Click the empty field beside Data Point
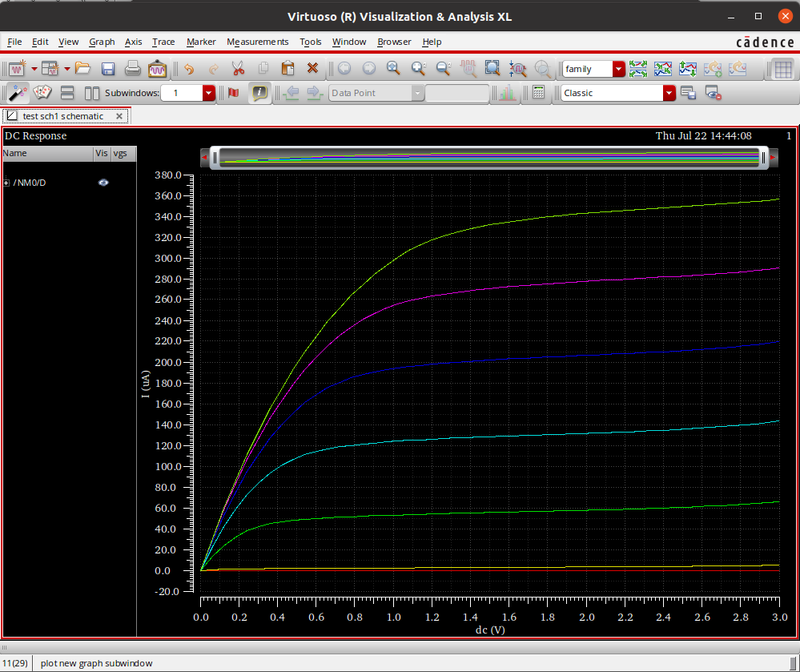The width and height of the screenshot is (800, 672). pyautogui.click(x=456, y=93)
